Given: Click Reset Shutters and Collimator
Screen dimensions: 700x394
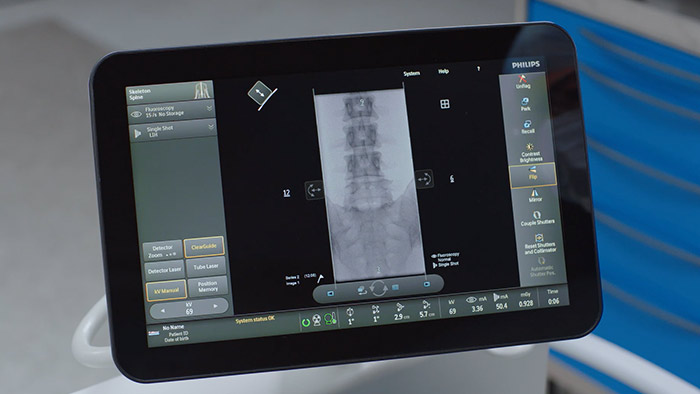Looking at the screenshot, I should [x=539, y=244].
